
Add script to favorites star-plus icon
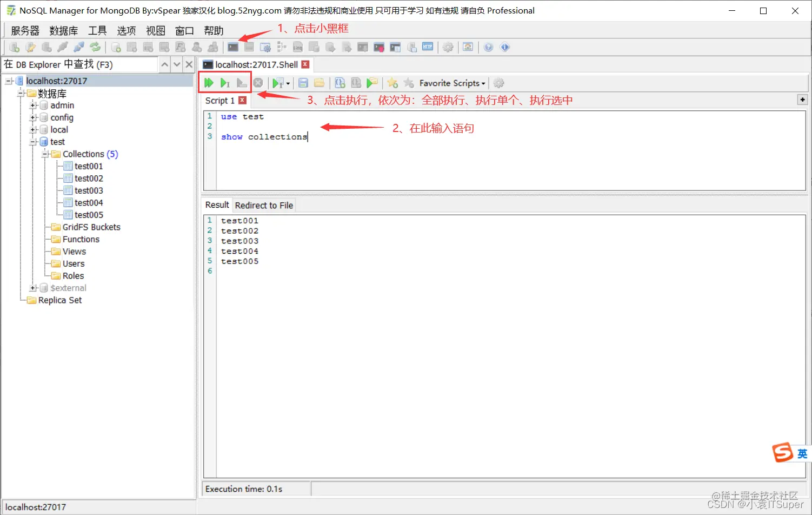click(x=392, y=83)
